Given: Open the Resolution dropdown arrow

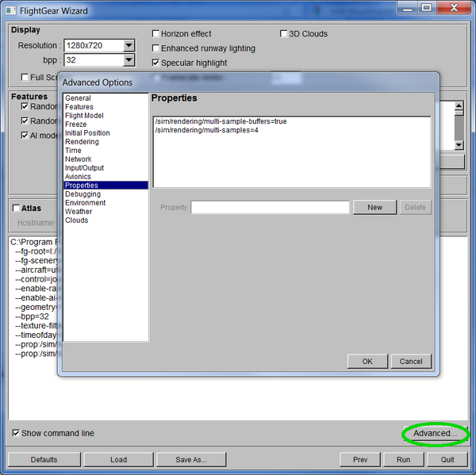Looking at the screenshot, I should pyautogui.click(x=129, y=45).
